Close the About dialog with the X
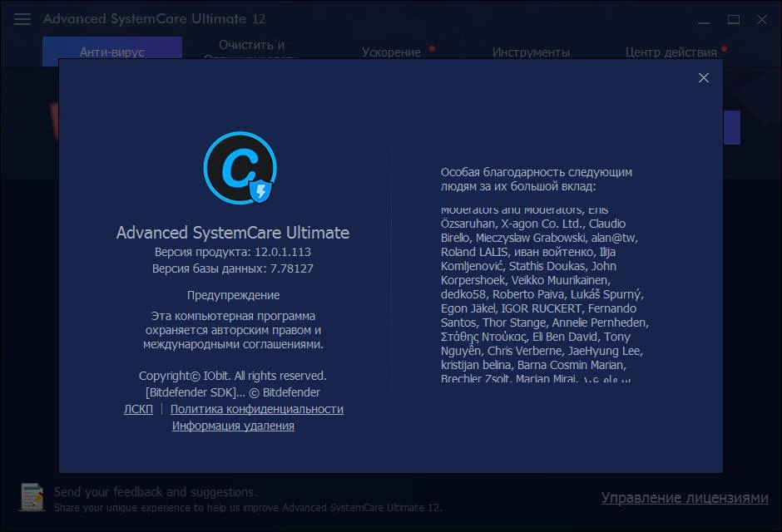The image size is (782, 532). (x=703, y=77)
